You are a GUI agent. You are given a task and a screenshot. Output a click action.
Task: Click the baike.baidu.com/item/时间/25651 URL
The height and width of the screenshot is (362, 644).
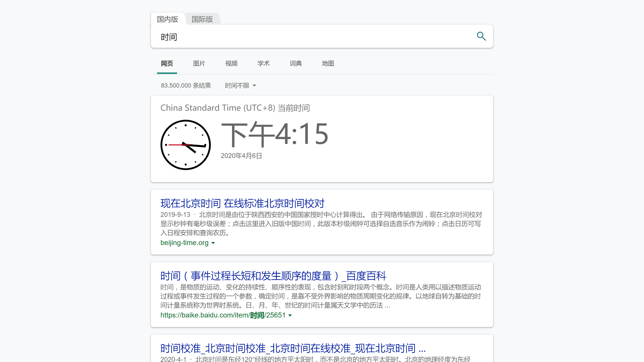tap(223, 315)
